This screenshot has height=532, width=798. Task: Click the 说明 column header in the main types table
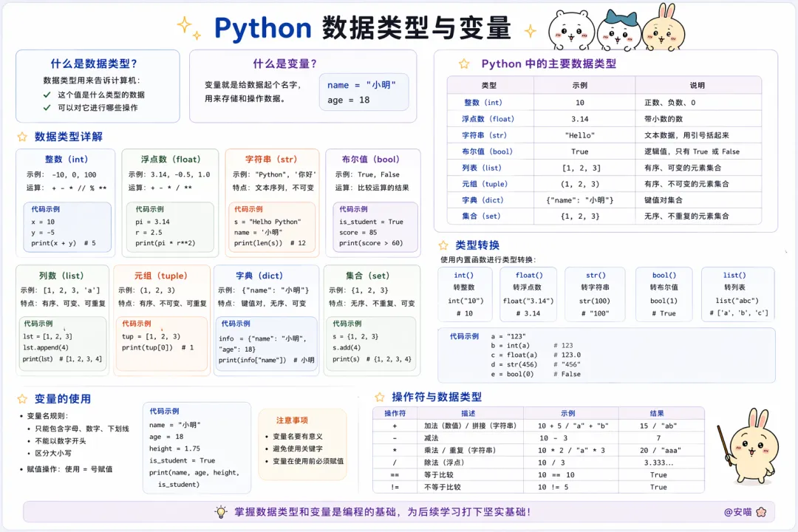698,86
